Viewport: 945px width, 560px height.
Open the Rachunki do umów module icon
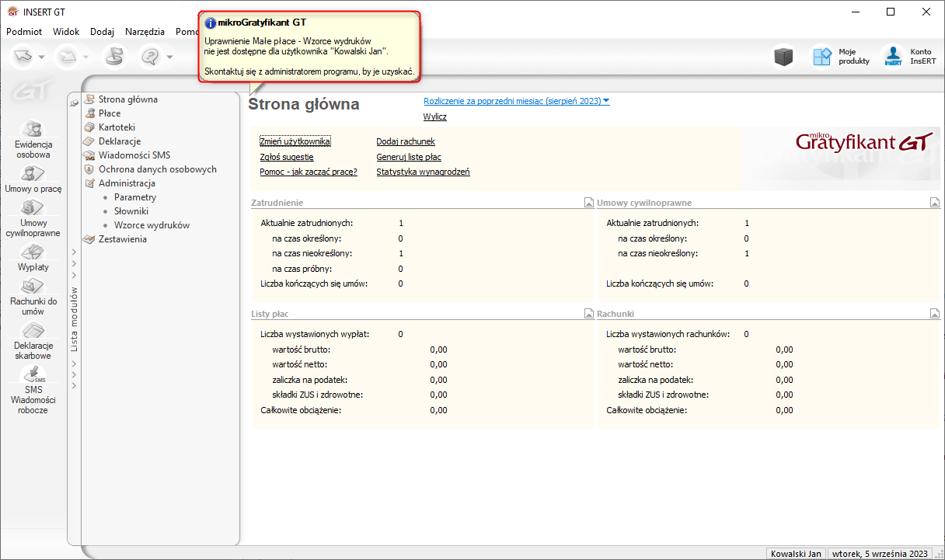[33, 287]
